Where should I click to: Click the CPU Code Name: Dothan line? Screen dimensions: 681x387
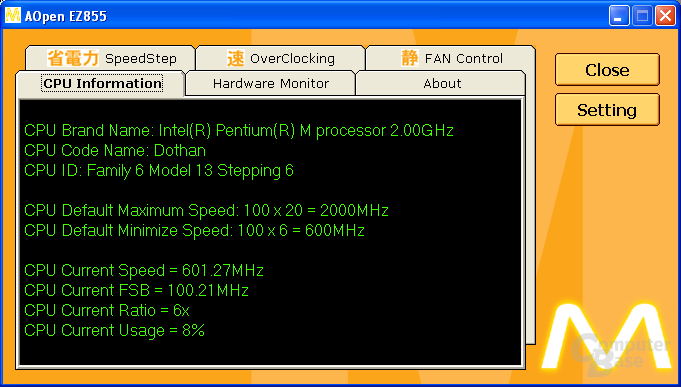click(x=115, y=150)
